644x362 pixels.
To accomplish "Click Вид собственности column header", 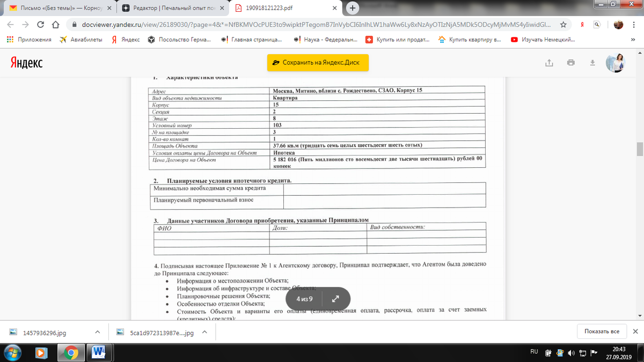I will 398,227.
